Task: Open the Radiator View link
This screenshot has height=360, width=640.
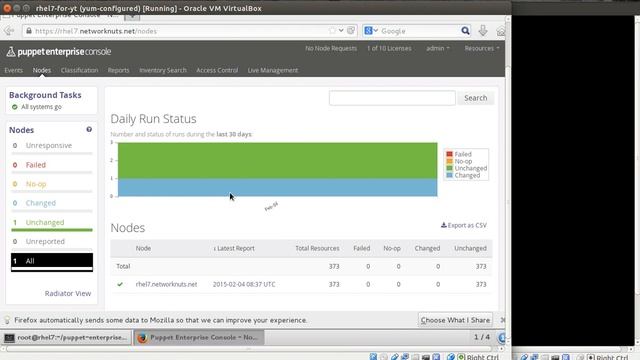Action: pos(68,293)
